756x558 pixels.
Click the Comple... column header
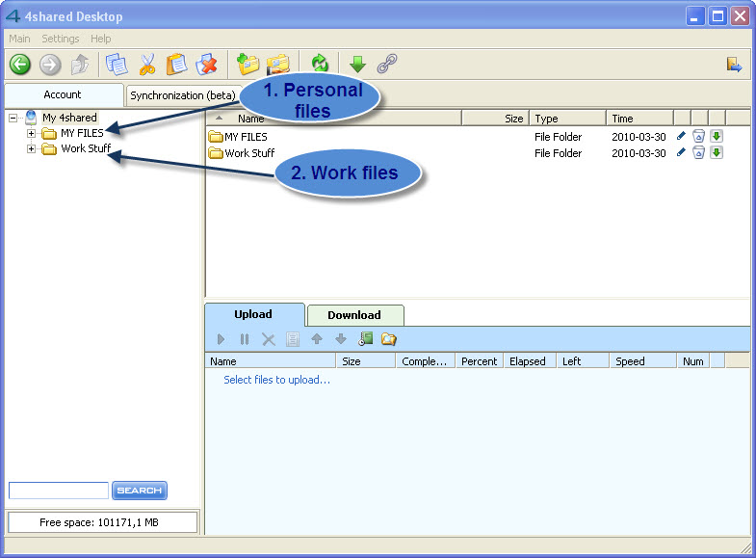click(x=426, y=361)
